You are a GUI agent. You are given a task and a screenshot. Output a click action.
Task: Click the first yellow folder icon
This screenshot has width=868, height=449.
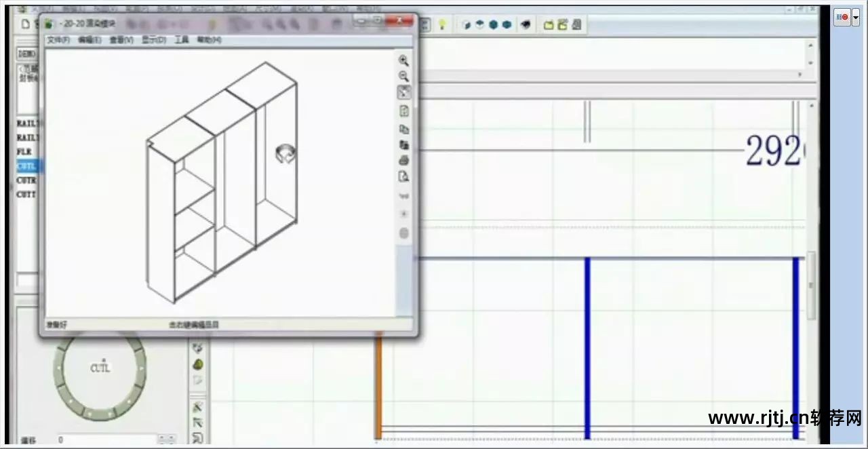click(549, 24)
